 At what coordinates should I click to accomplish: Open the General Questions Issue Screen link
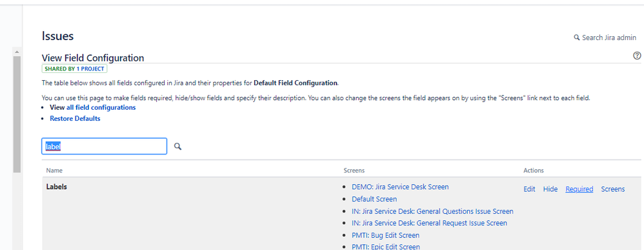point(432,211)
